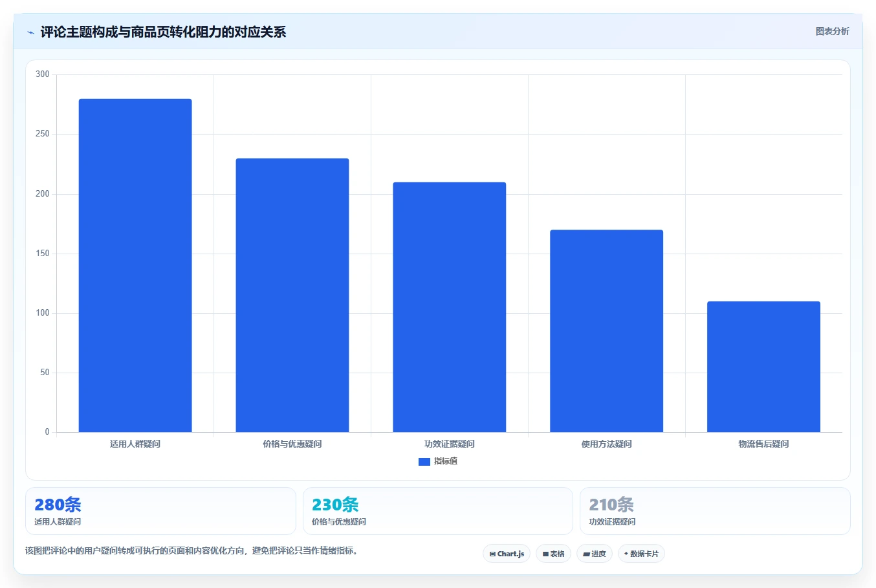The image size is (876, 588).
Task: Select the 适用人群疑问 bar
Action: click(135, 265)
